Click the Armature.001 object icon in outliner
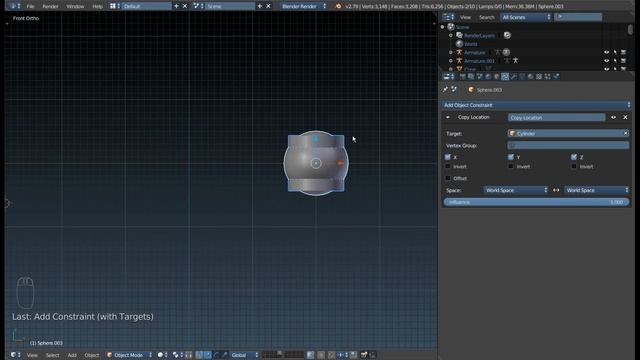 coord(459,61)
